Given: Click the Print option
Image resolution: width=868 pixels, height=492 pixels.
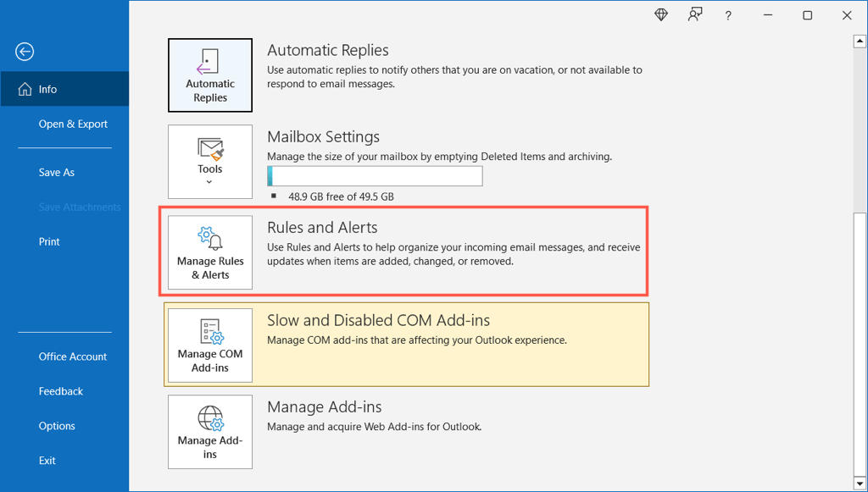Looking at the screenshot, I should pos(49,241).
